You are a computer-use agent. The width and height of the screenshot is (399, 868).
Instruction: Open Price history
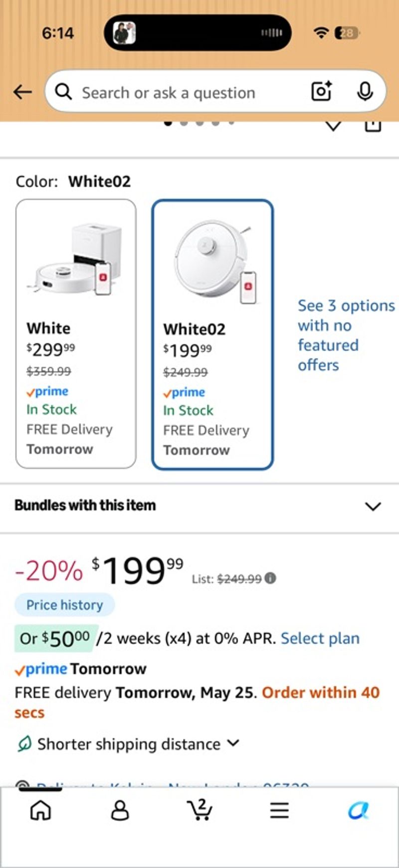(65, 605)
